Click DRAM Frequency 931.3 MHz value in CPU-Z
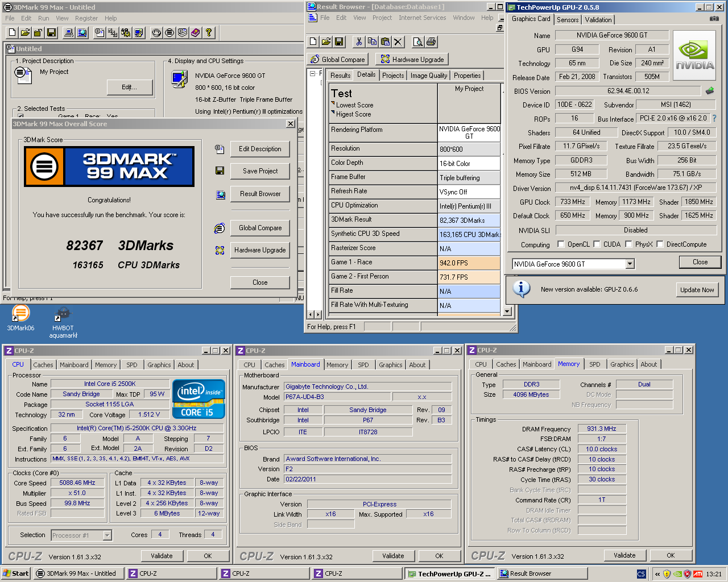 [x=602, y=429]
